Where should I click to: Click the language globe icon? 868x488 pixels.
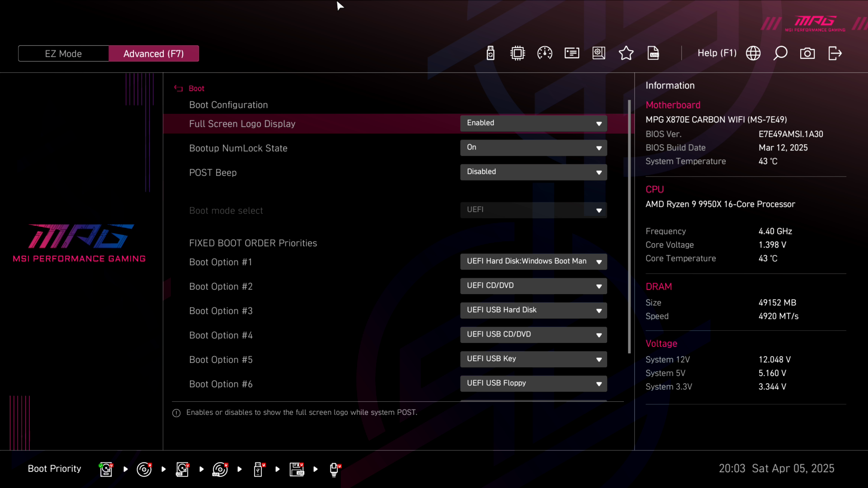(753, 53)
